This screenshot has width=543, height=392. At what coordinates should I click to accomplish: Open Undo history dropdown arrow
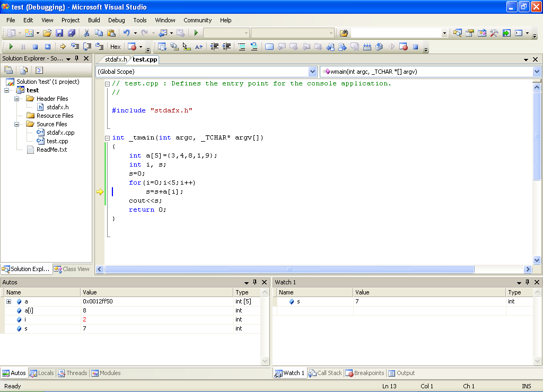pyautogui.click(x=135, y=33)
